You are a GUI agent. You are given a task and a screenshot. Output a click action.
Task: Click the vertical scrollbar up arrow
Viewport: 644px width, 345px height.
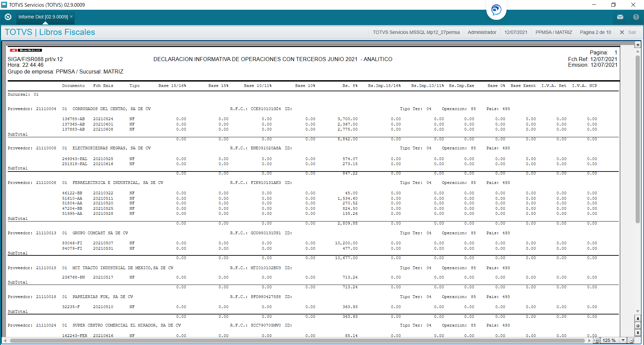tap(638, 51)
